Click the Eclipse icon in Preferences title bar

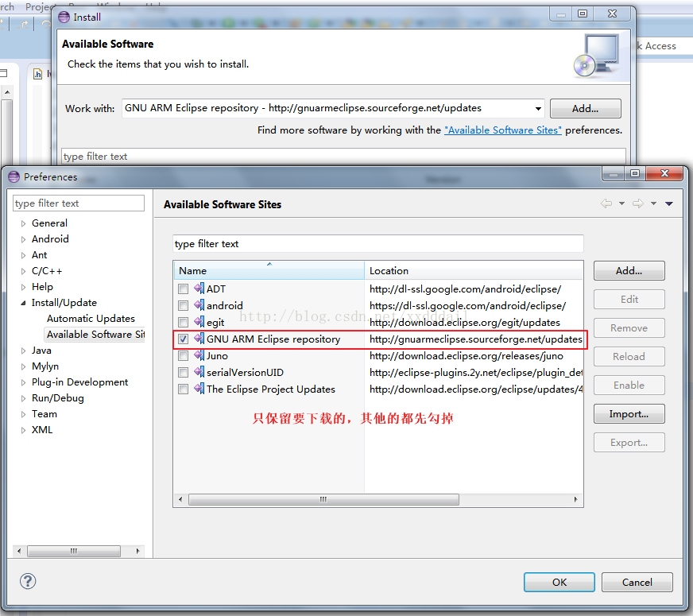click(14, 176)
